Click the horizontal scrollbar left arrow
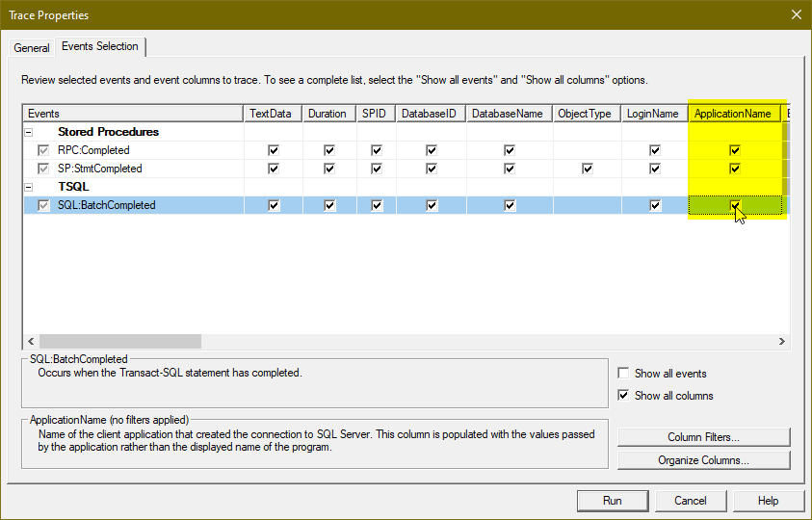This screenshot has width=812, height=520. tap(31, 341)
